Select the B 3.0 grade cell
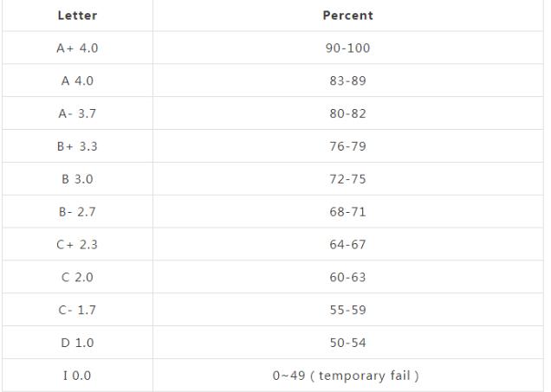 [77, 179]
